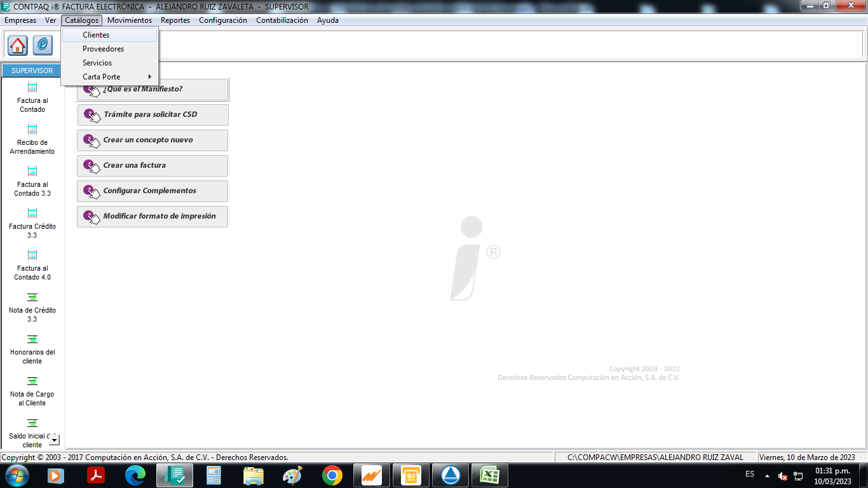Viewport: 868px width, 488px height.
Task: Click yellow slides app in taskbar
Action: click(x=410, y=475)
